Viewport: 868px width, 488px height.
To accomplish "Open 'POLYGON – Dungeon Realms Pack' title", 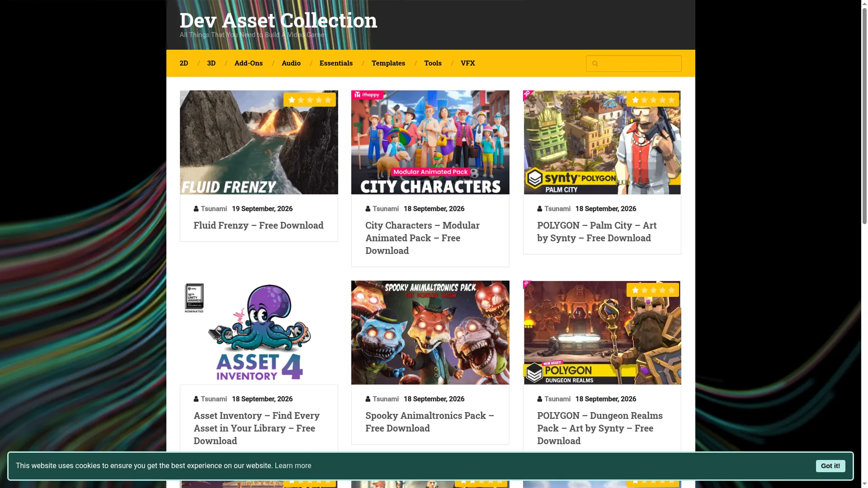I will [x=600, y=428].
